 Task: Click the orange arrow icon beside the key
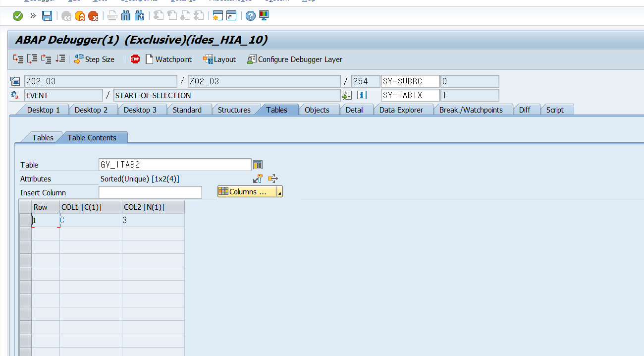click(272, 178)
